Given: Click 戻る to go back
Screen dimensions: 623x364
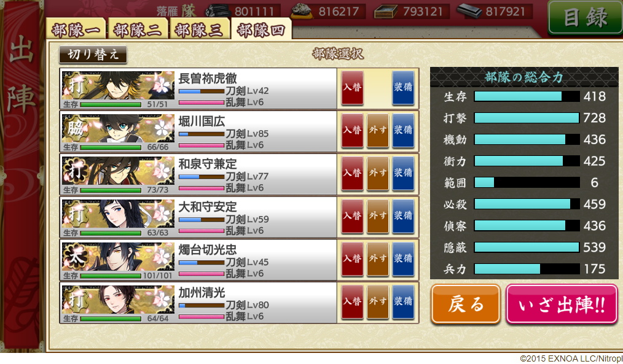Looking at the screenshot, I should 466,304.
